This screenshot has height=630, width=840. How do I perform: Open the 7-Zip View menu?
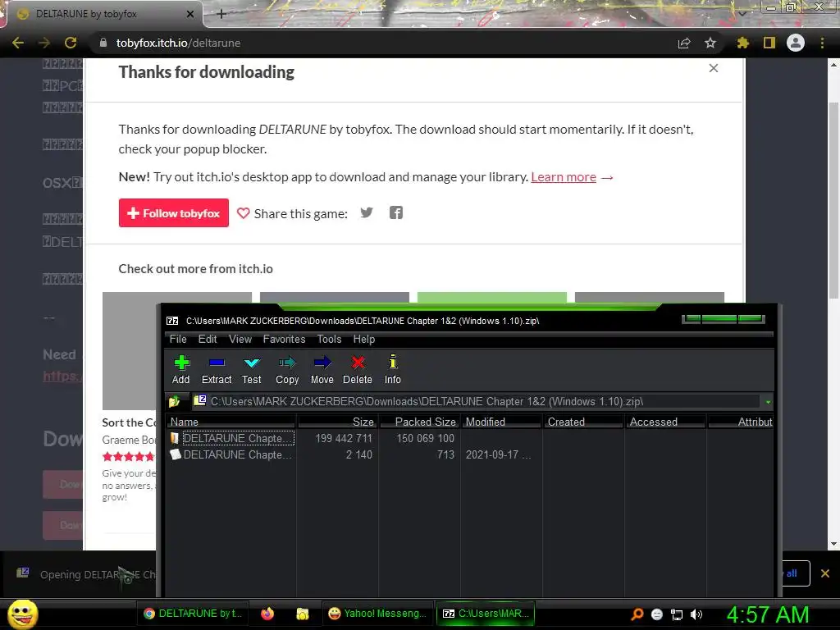240,339
